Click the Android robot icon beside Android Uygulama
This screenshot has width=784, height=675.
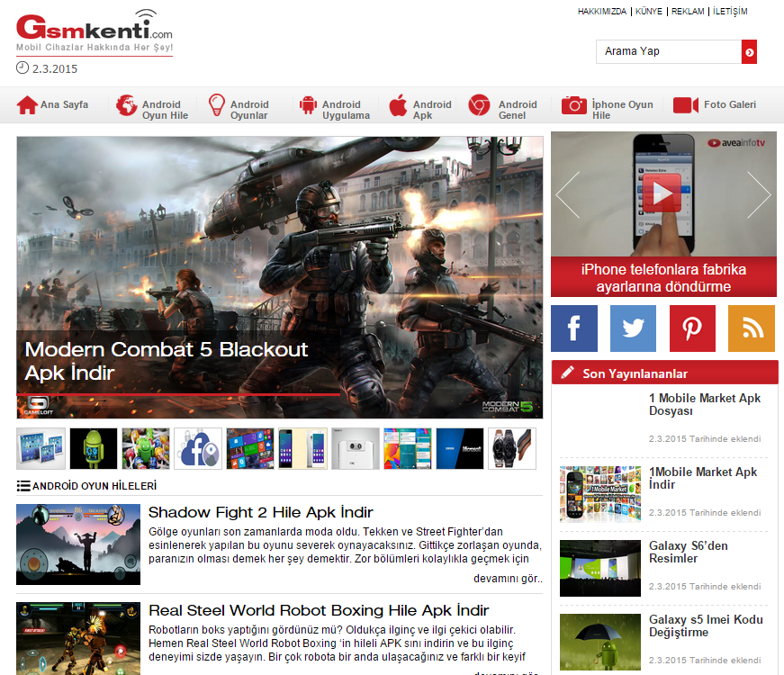[308, 105]
